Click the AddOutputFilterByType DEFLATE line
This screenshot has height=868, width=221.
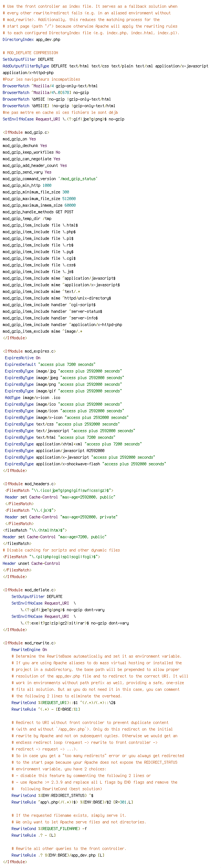pos(105,69)
